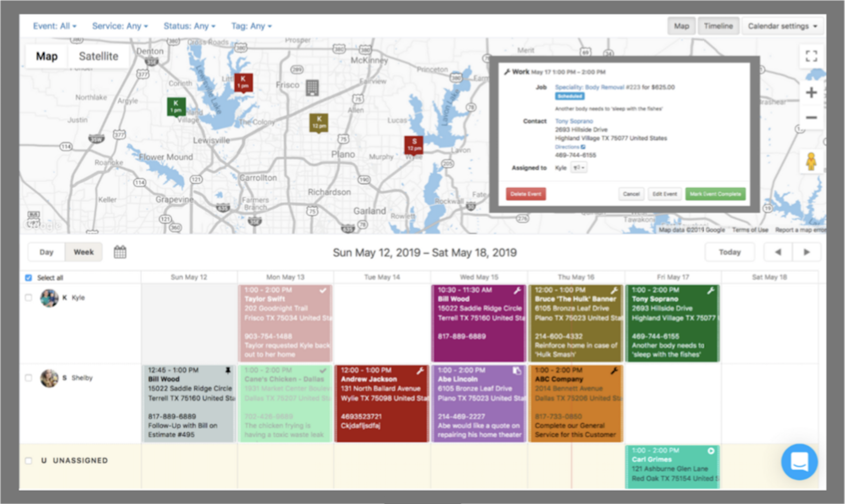Switch calendar to Day view
Screen dimensions: 845x504
coord(47,252)
